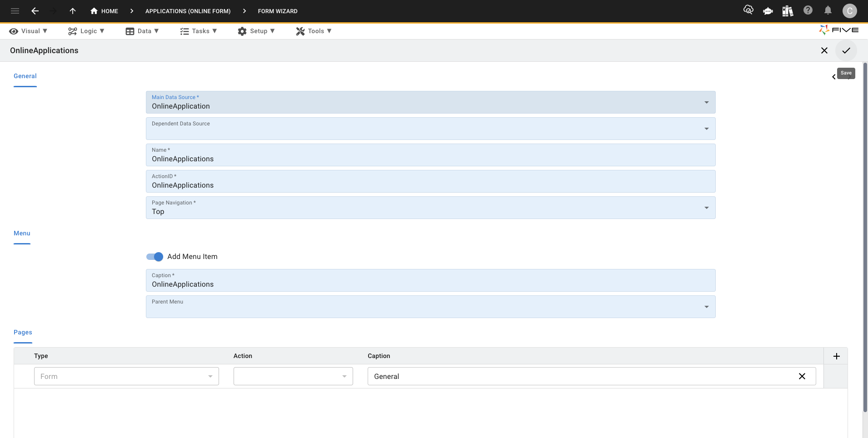Expand the Parent Menu dropdown

pos(706,307)
